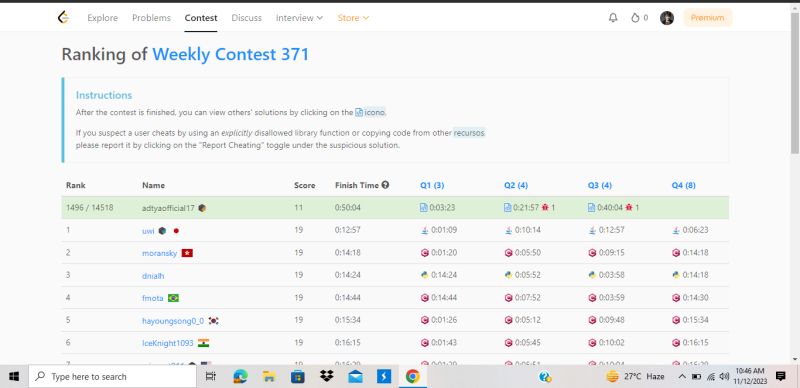This screenshot has width=800, height=388.
Task: Click the 0:50:04 finish time cell
Action: click(348, 208)
